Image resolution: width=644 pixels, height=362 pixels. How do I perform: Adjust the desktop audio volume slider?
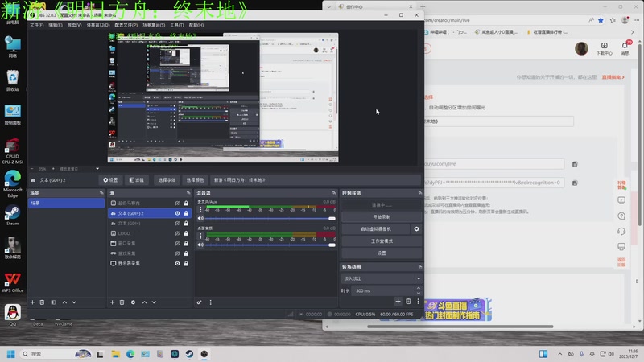pyautogui.click(x=270, y=245)
